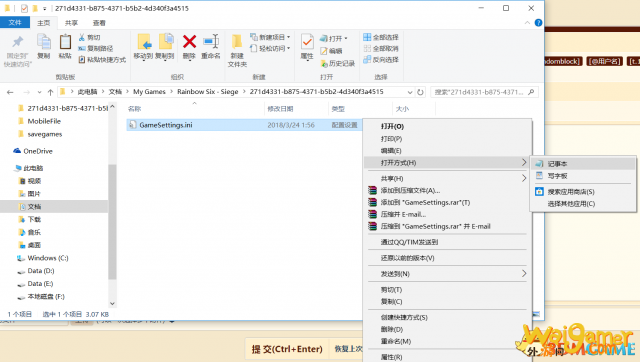Select This PC (此电脑) in navigation pane

tap(33, 168)
